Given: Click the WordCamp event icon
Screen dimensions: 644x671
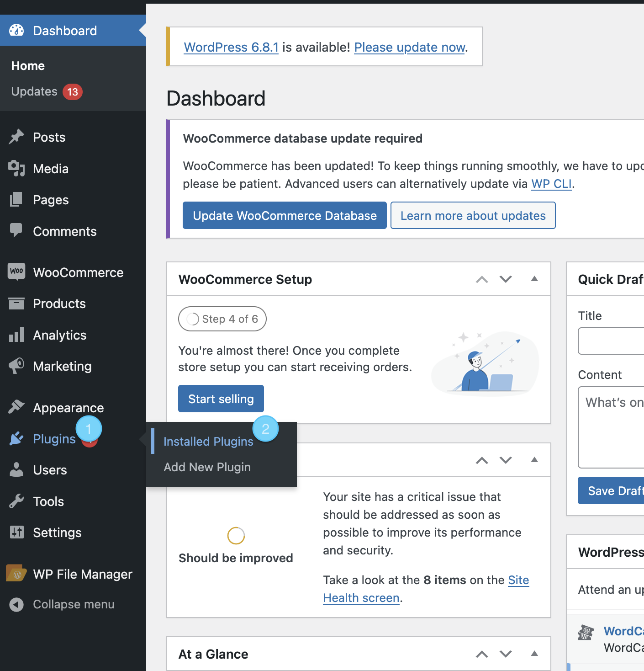Looking at the screenshot, I should coord(586,633).
